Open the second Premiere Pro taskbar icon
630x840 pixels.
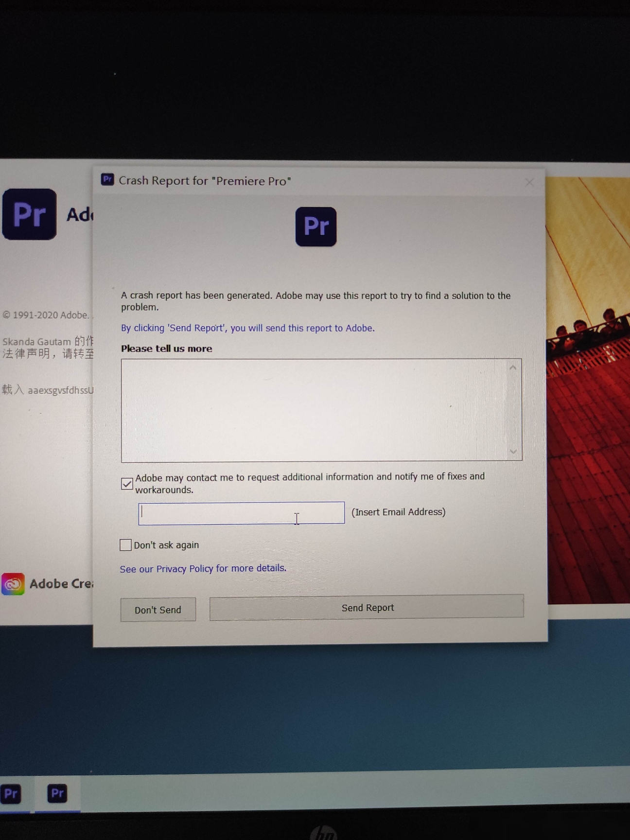tap(57, 793)
